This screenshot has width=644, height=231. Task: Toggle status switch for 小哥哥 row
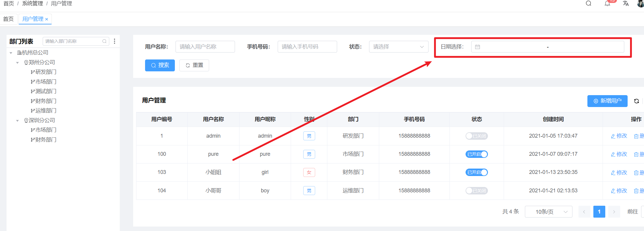tap(477, 191)
